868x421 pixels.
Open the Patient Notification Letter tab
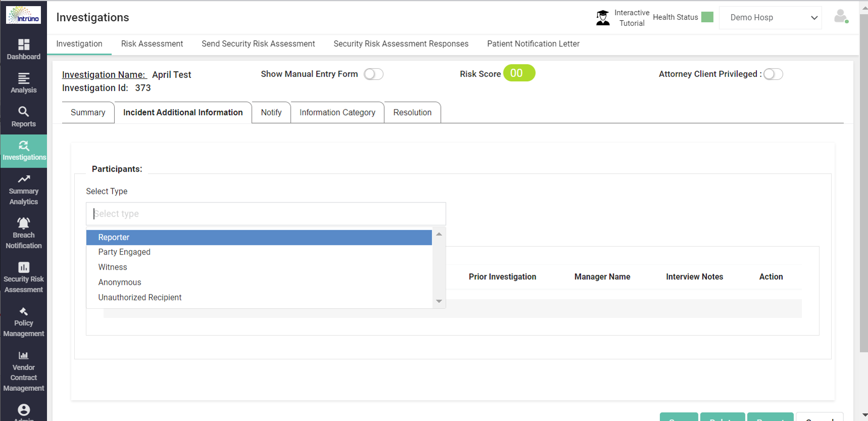click(533, 44)
